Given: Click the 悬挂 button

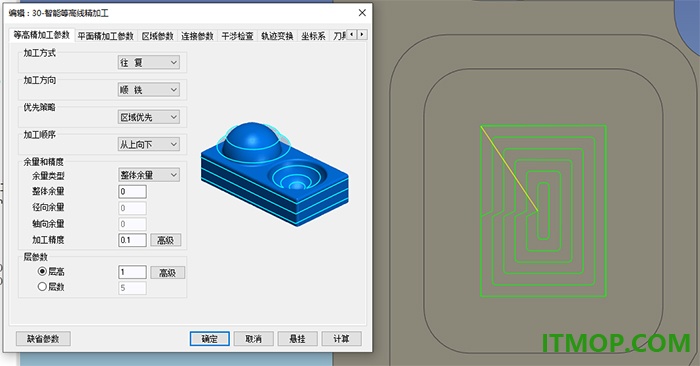Looking at the screenshot, I should click(297, 339).
